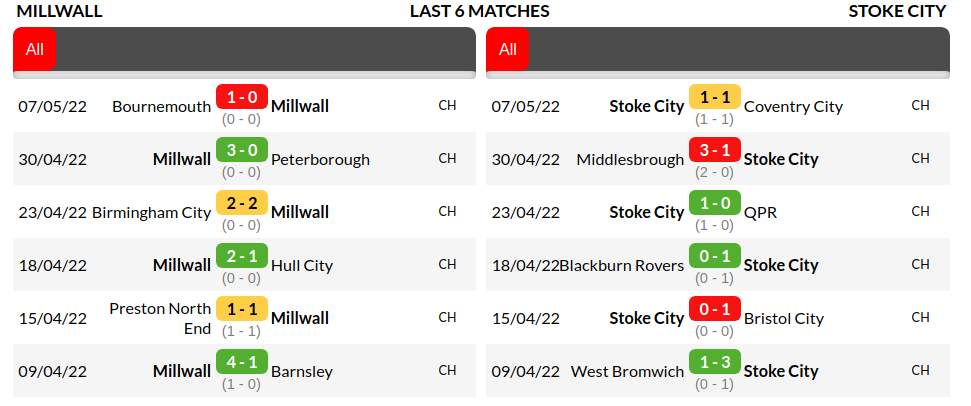Open the 1 - 3 West Bromwich score
The height and width of the screenshot is (406, 971).
pos(714,363)
